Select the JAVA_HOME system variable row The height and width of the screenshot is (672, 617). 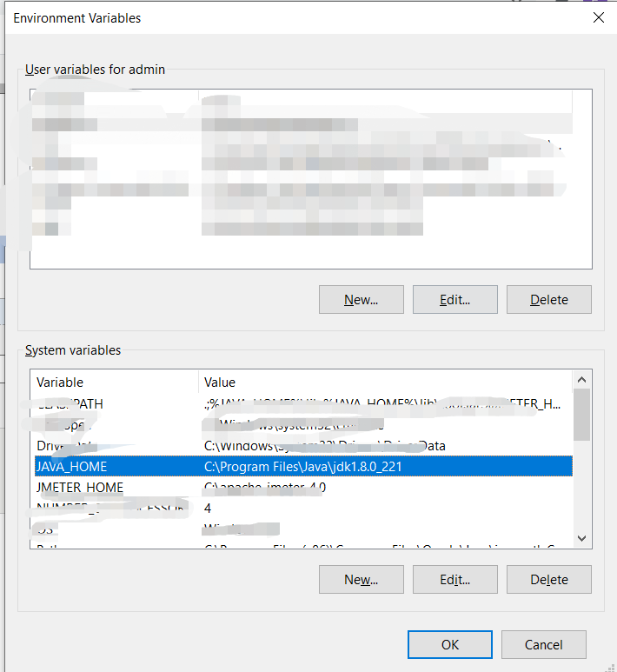point(303,466)
